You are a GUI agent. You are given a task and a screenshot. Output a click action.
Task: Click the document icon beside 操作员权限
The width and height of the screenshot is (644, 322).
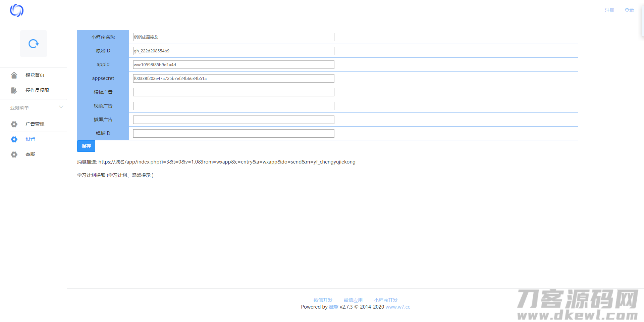tap(14, 90)
